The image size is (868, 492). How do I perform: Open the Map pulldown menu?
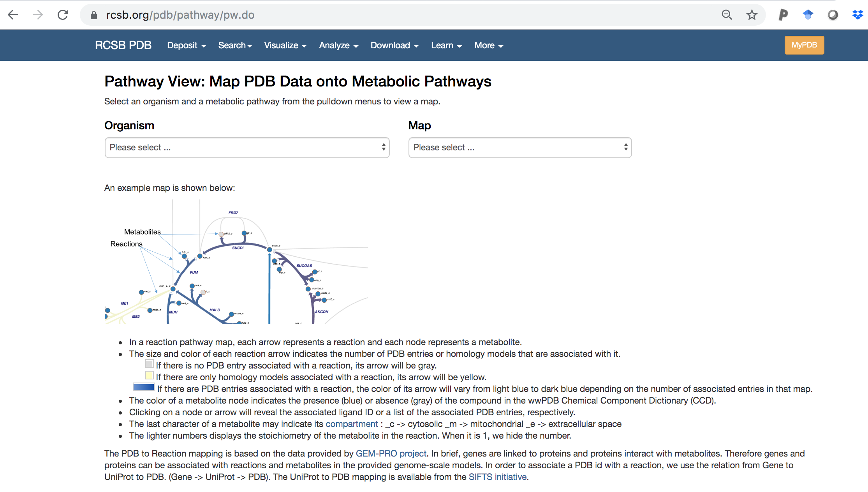pyautogui.click(x=520, y=148)
